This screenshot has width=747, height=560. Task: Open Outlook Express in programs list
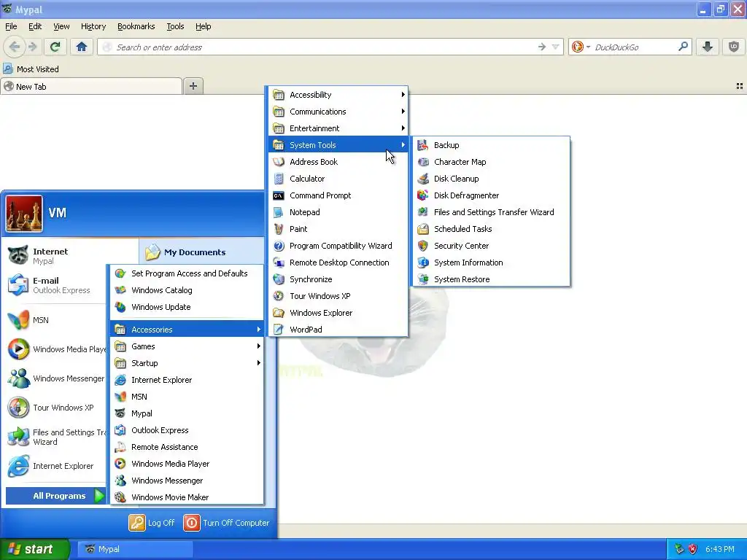pos(187,430)
